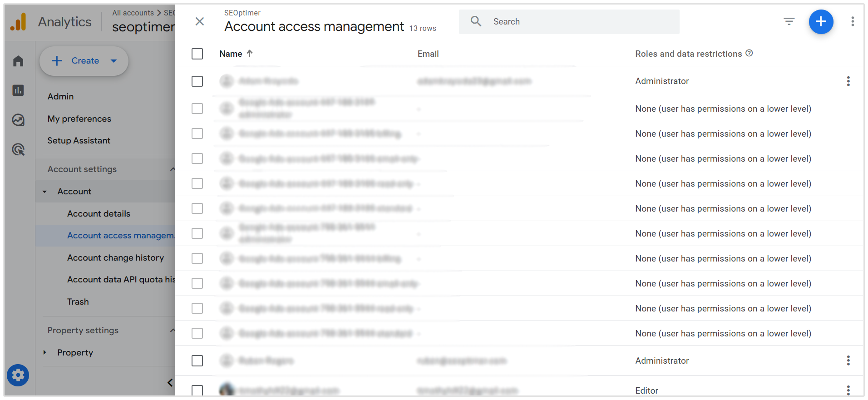The height and width of the screenshot is (400, 868).
Task: Open the Create dropdown button
Action: [x=84, y=61]
